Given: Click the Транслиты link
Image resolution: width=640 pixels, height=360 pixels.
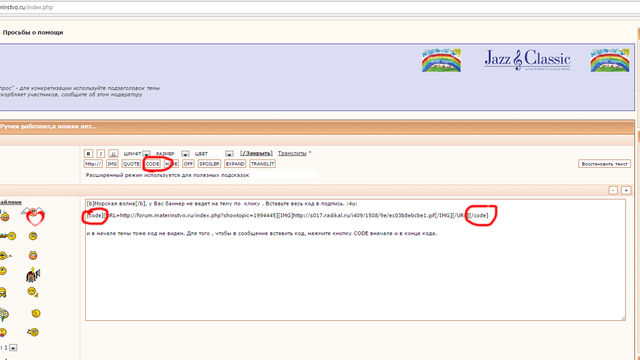Looking at the screenshot, I should 292,153.
